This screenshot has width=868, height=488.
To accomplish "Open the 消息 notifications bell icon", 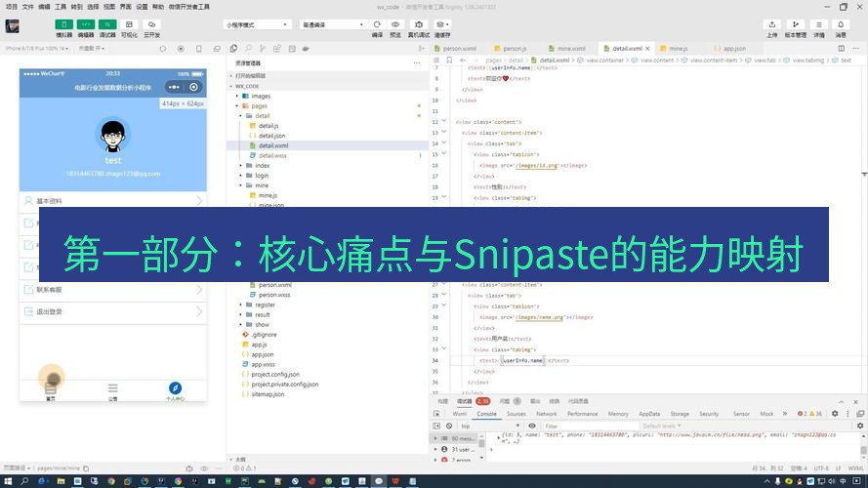I will 841,24.
